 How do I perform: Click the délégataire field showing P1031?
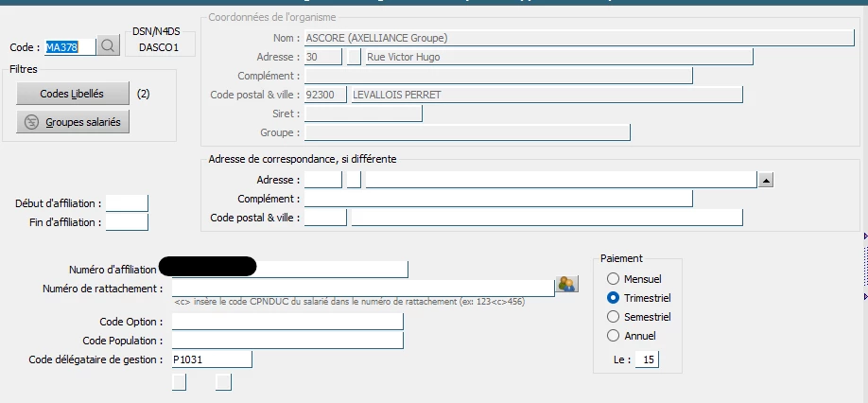point(212,359)
